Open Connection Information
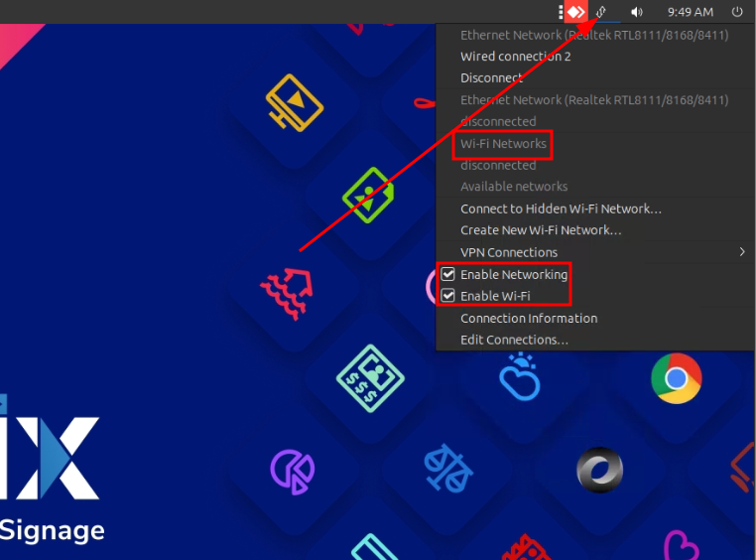 click(x=529, y=319)
